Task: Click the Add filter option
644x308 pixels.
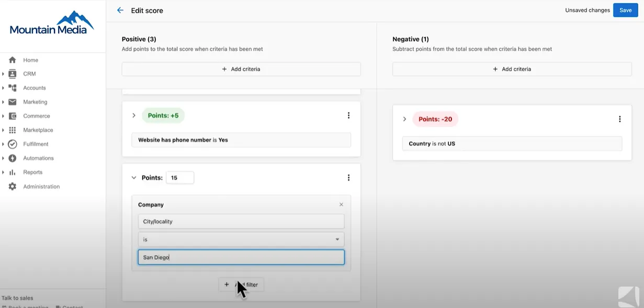Action: point(241,284)
